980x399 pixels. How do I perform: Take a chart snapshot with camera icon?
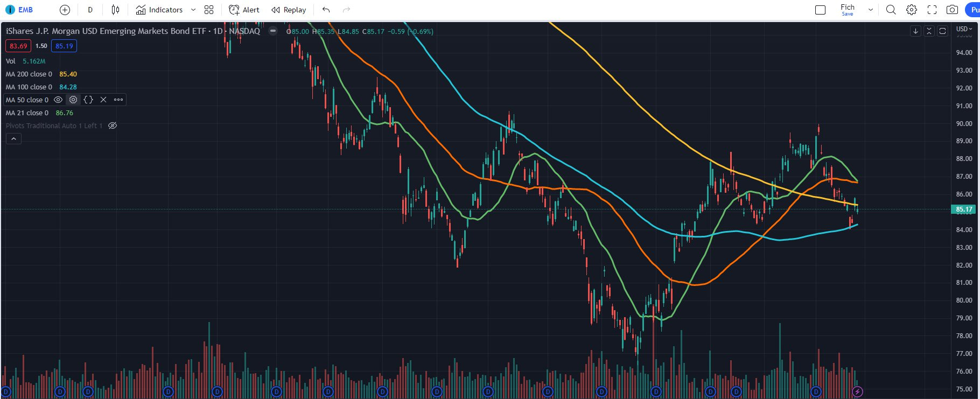point(952,10)
